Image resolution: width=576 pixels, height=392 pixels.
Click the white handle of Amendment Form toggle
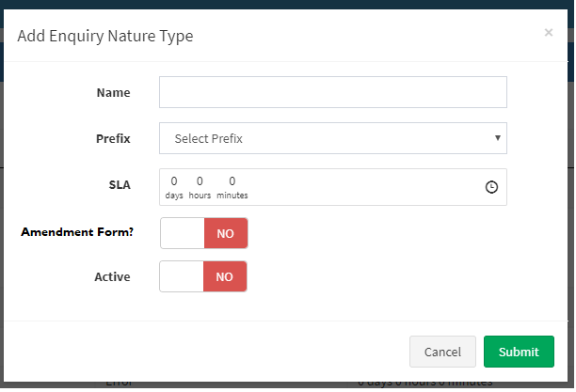point(183,233)
